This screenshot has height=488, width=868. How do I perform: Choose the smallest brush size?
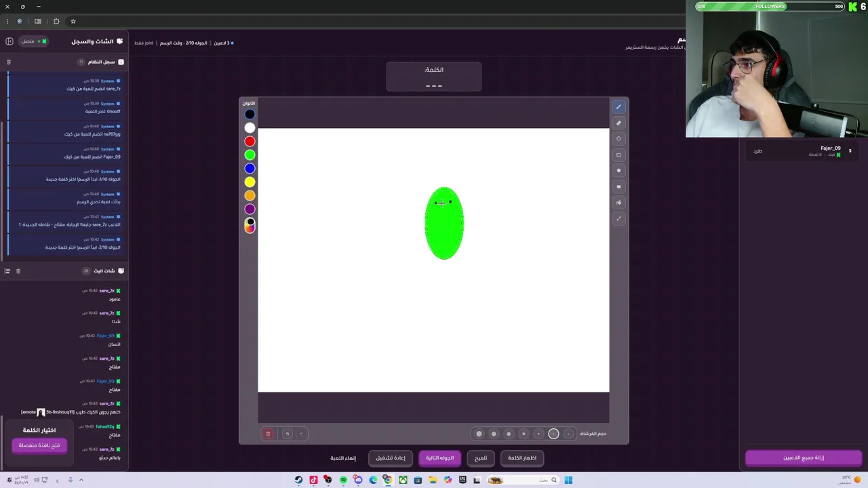tap(568, 434)
